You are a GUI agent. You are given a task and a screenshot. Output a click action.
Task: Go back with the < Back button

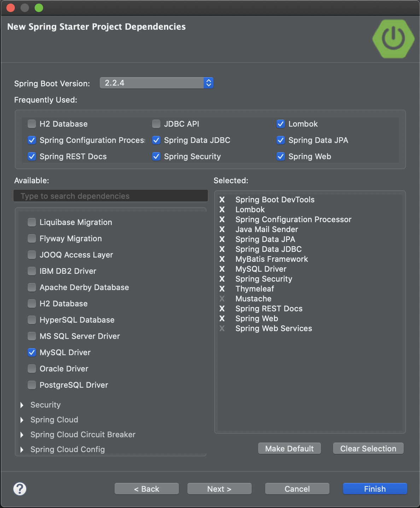point(147,489)
